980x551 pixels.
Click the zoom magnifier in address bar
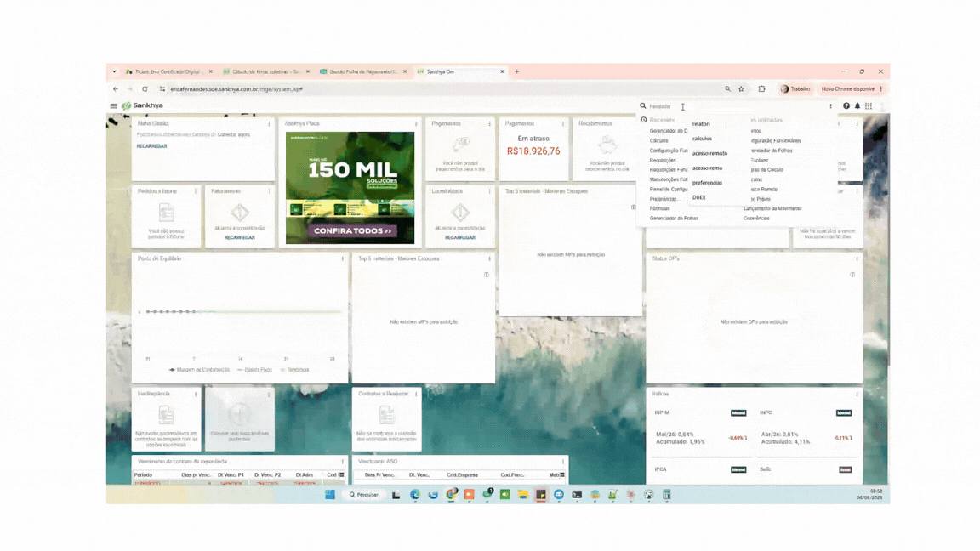click(727, 88)
